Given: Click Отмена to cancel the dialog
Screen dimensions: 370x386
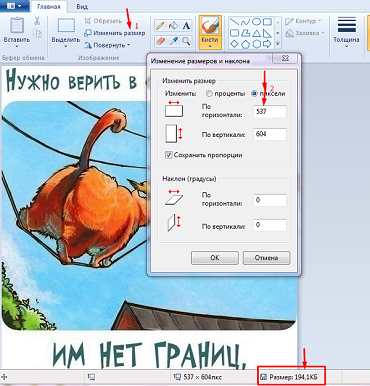Looking at the screenshot, I should pos(266,258).
